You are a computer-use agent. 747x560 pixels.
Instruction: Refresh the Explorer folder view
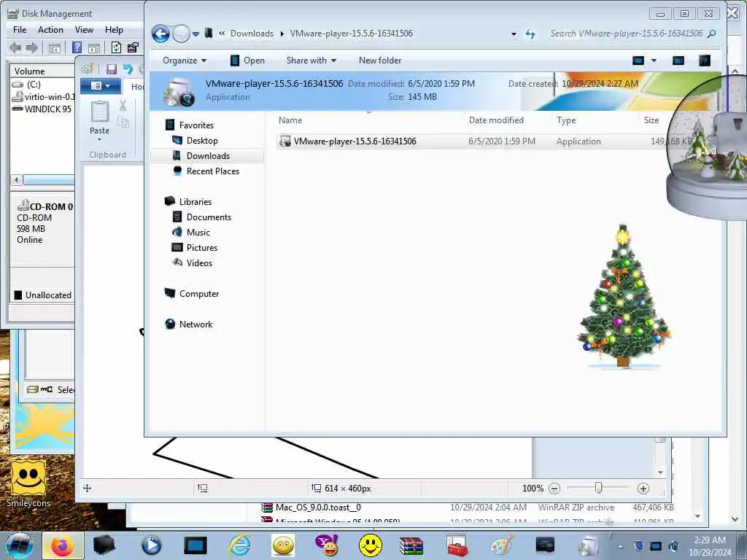tap(530, 34)
